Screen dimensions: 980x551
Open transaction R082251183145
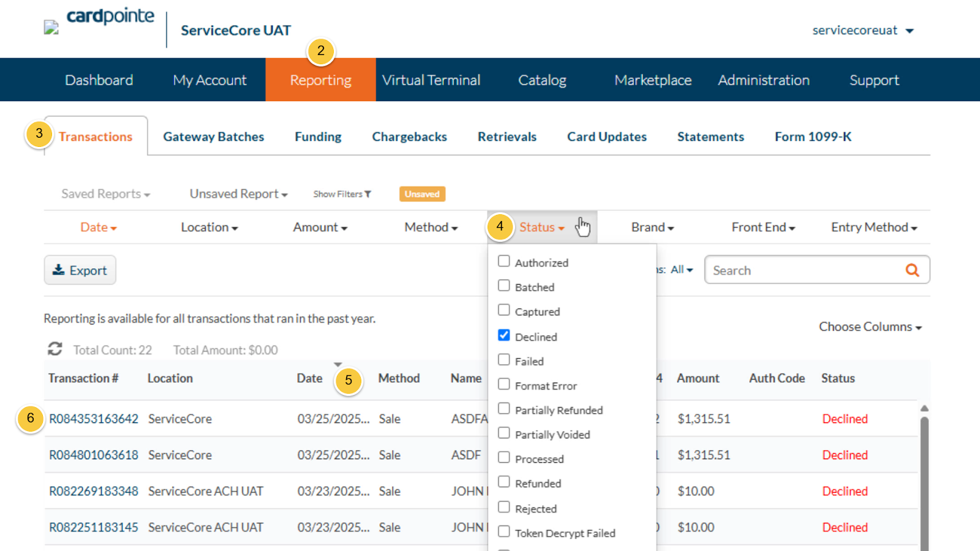click(x=94, y=527)
